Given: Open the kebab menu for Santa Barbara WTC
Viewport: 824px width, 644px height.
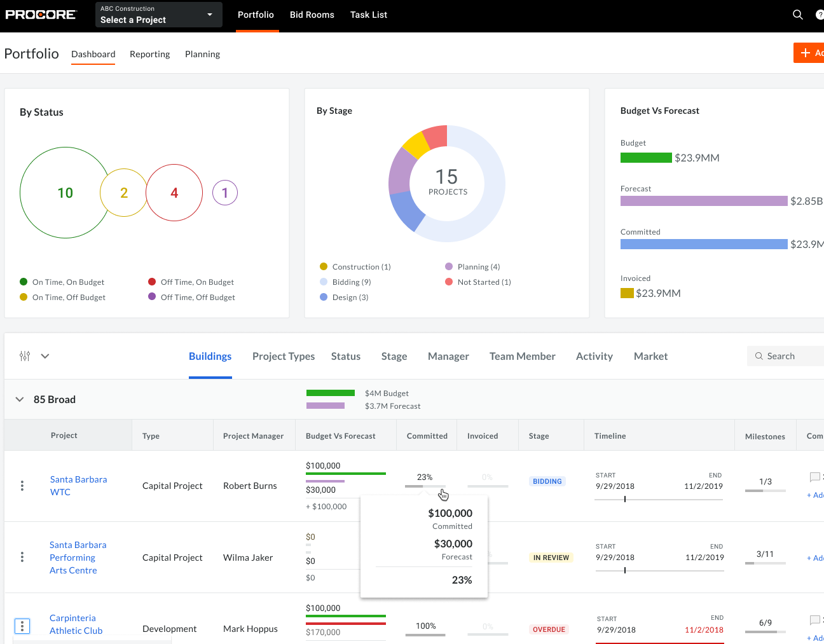Looking at the screenshot, I should click(x=22, y=486).
